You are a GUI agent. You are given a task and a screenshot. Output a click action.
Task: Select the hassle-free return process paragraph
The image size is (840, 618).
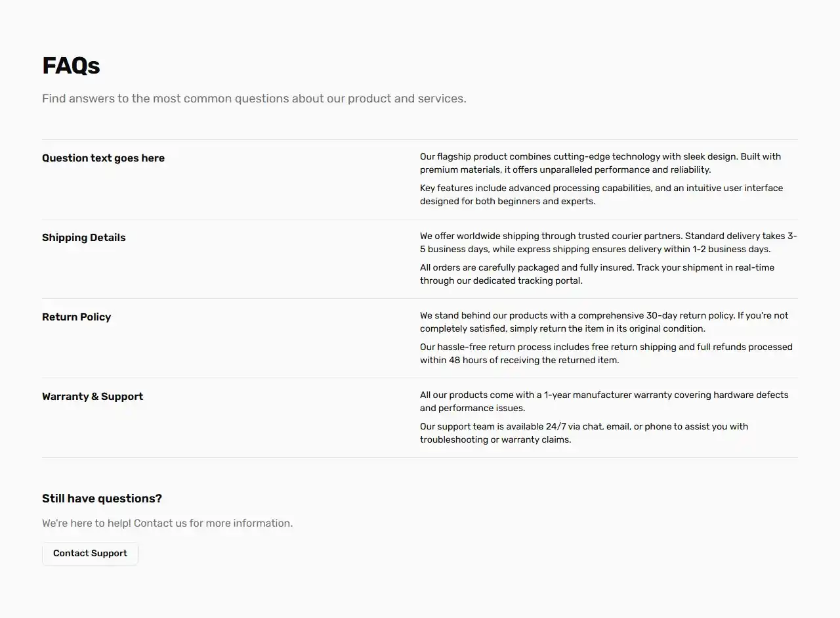(606, 353)
